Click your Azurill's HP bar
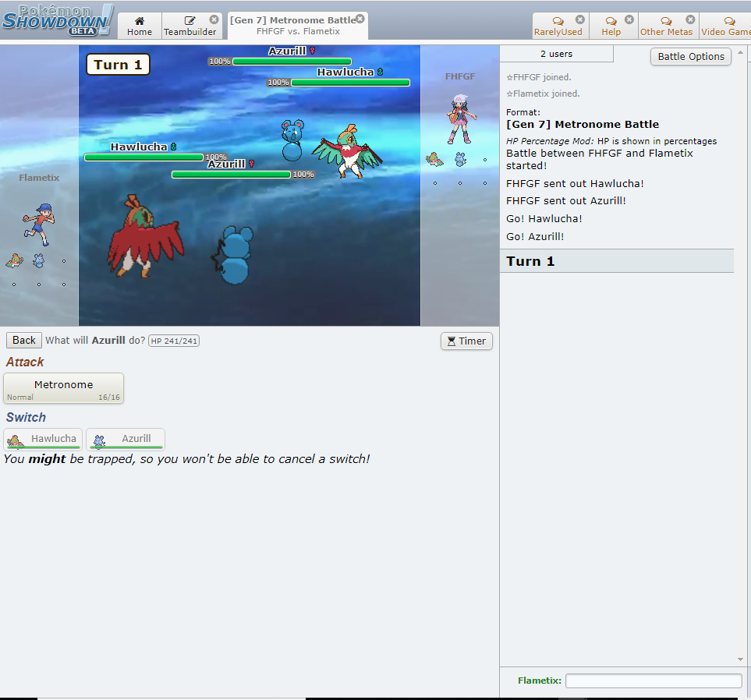751x700 pixels. pyautogui.click(x=231, y=175)
